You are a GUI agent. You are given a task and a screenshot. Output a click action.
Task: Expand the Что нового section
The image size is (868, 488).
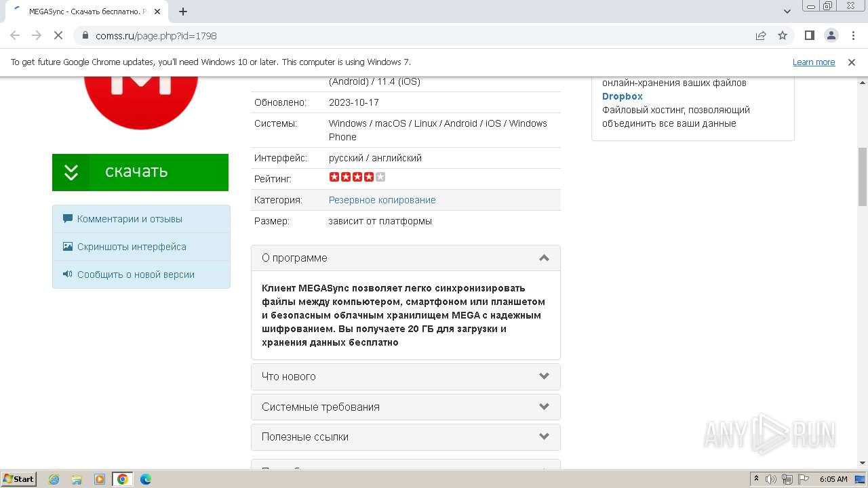coord(406,377)
